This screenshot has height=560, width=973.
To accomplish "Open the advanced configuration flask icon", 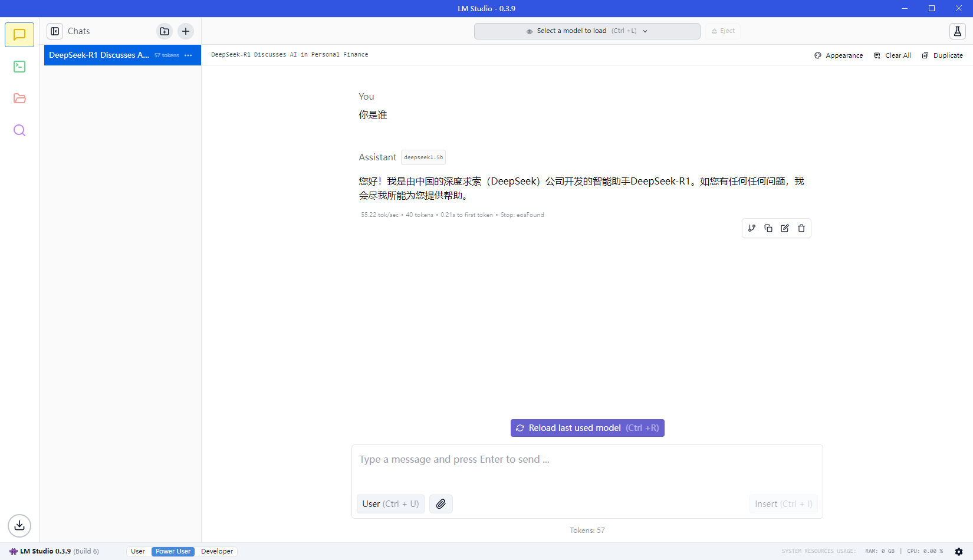I will (958, 31).
